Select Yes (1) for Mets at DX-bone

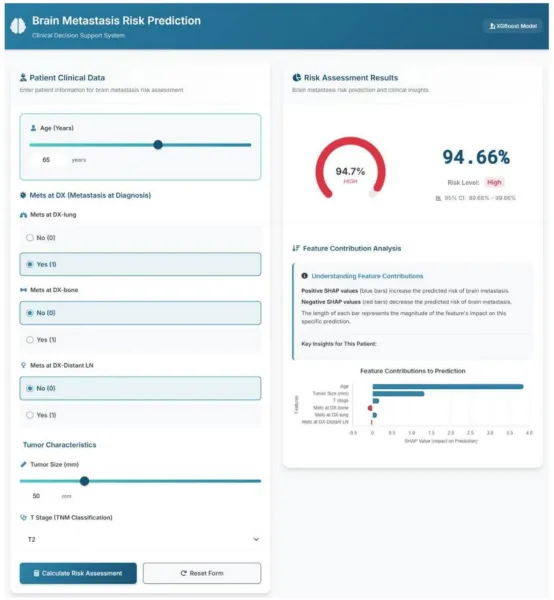(140, 339)
